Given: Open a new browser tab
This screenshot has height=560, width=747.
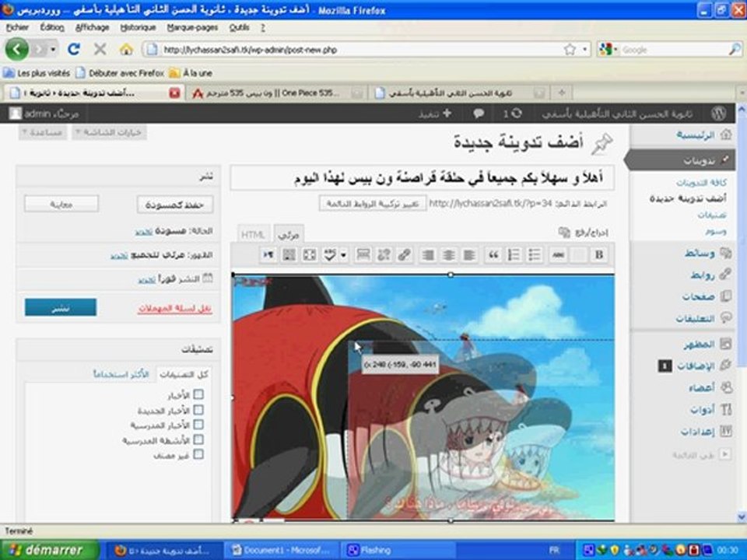Looking at the screenshot, I should pyautogui.click(x=562, y=93).
